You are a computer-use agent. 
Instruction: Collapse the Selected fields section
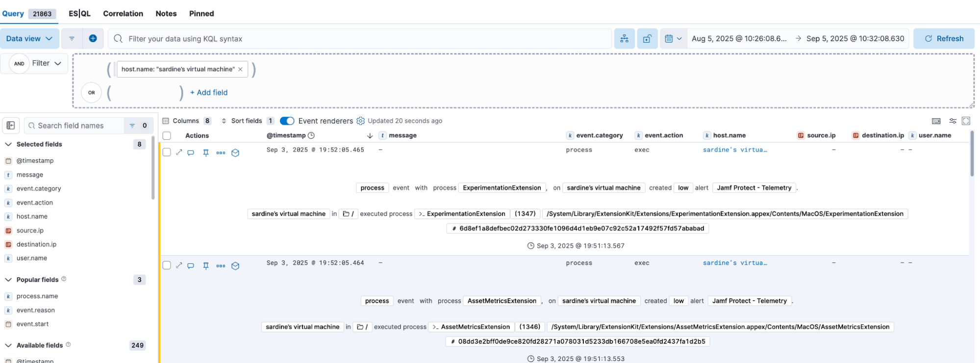[x=8, y=144]
